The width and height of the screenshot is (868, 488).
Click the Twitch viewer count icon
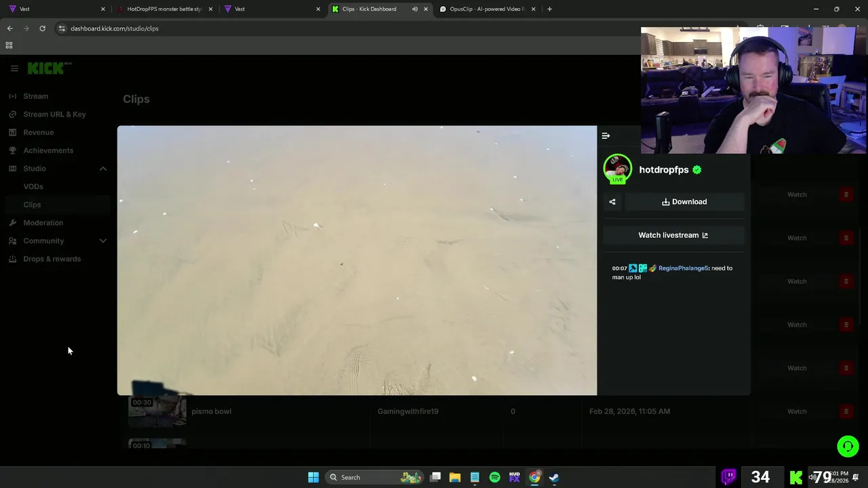(729, 476)
